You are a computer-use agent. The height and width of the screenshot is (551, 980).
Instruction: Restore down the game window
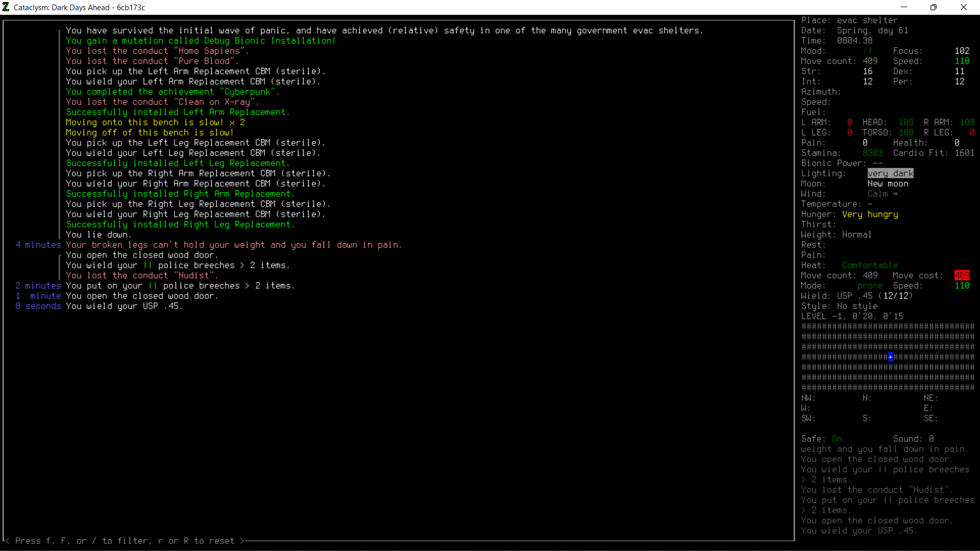click(933, 7)
